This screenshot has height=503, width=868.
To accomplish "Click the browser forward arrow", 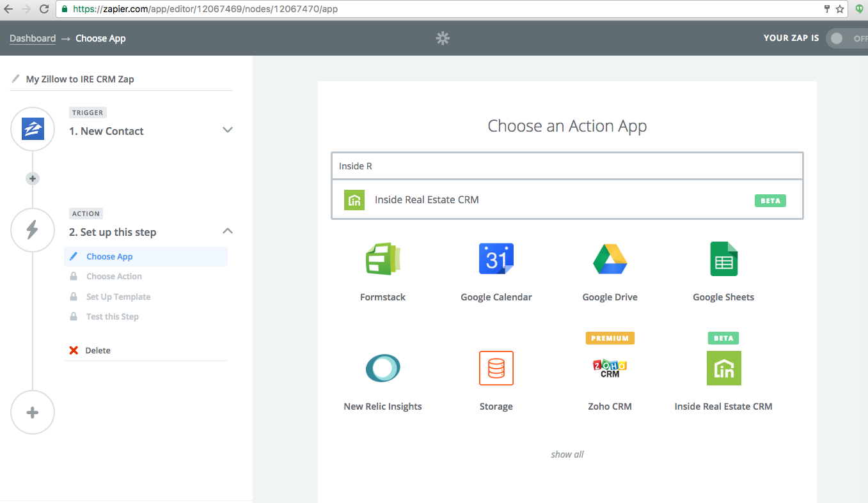I will 26,9.
